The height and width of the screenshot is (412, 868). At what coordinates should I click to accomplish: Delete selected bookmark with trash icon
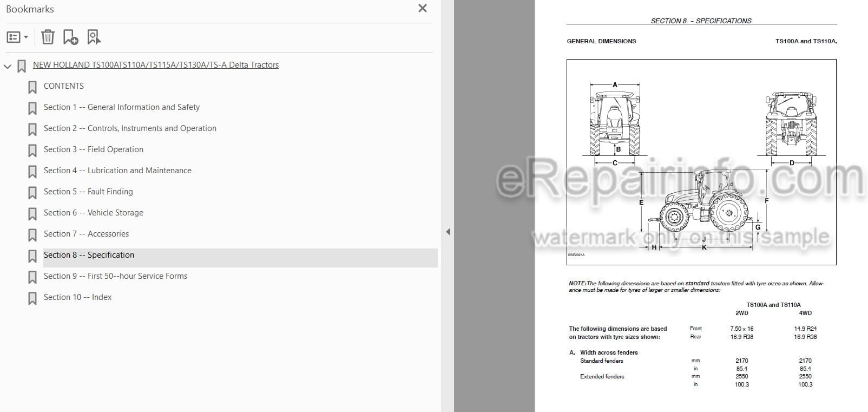tap(48, 37)
